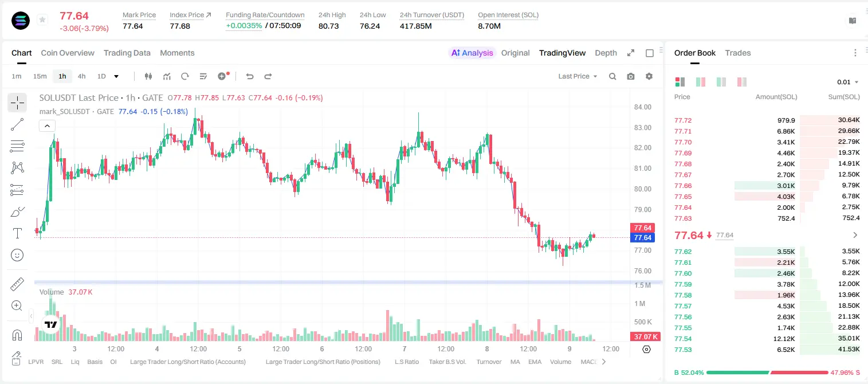
Task: Select the text annotation tool
Action: tap(17, 233)
